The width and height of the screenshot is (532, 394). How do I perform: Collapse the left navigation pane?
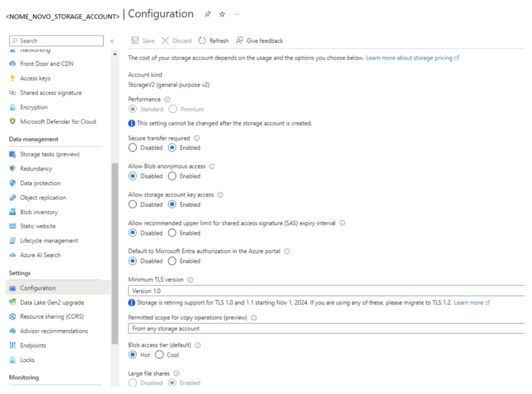click(112, 41)
